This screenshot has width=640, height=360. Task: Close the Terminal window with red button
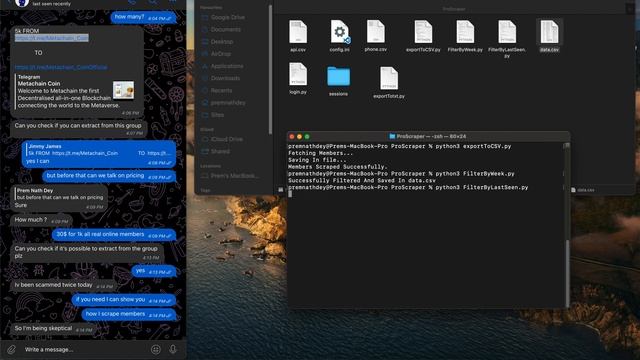coord(291,137)
